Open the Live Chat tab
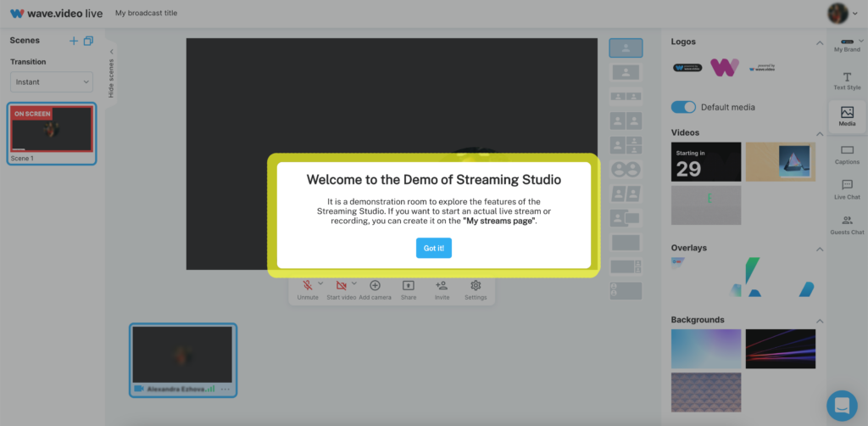This screenshot has height=426, width=868. tap(847, 189)
